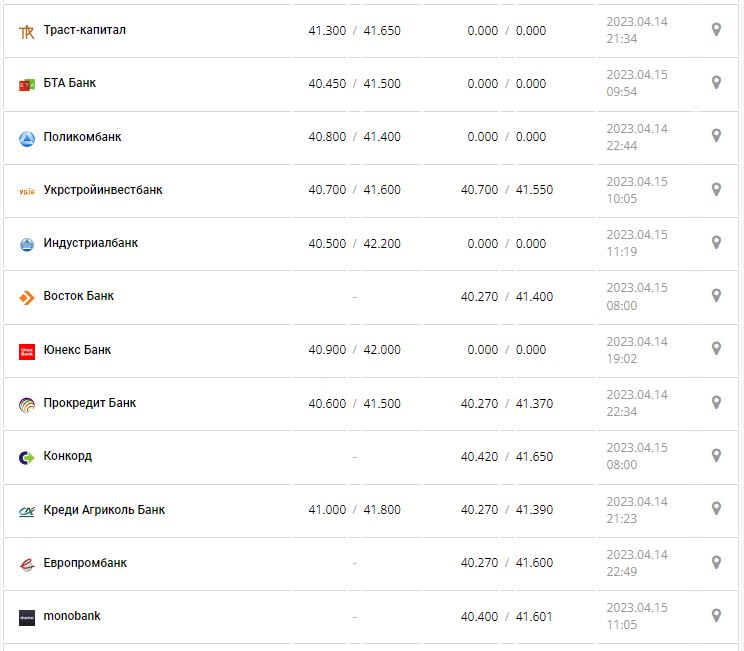Show Поликомбанк branch map pin

click(716, 136)
